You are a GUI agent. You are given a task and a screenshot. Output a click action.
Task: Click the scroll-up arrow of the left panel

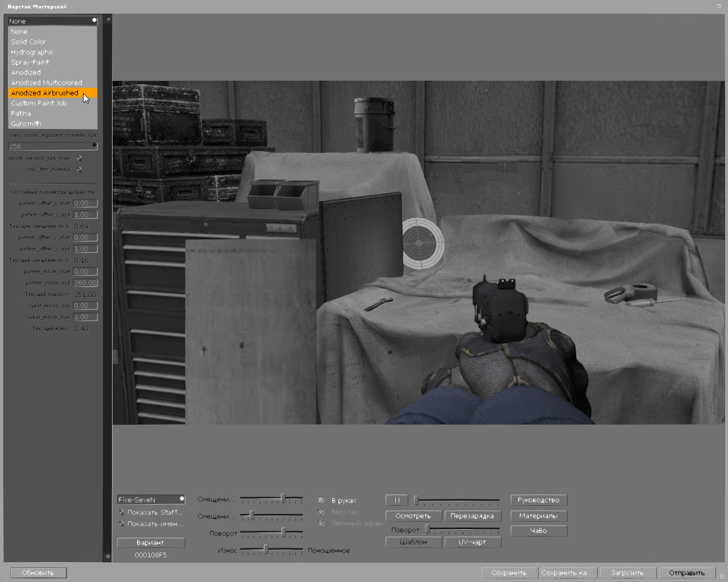coord(108,19)
